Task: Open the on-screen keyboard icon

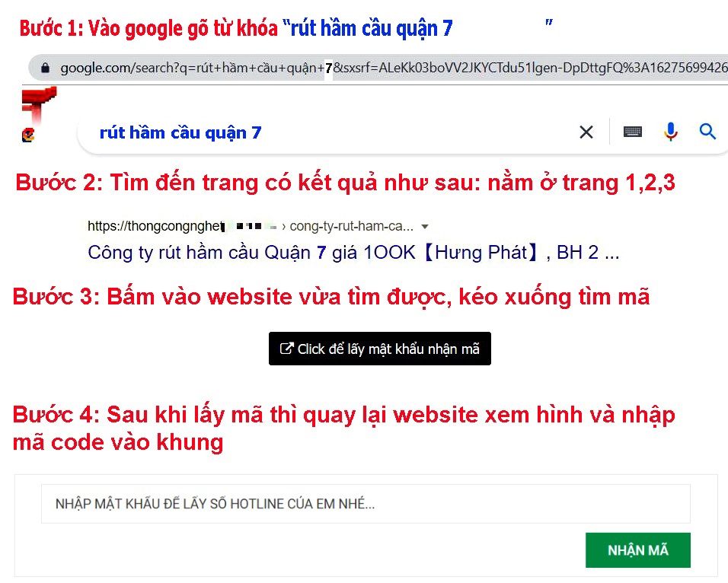Action: tap(632, 132)
